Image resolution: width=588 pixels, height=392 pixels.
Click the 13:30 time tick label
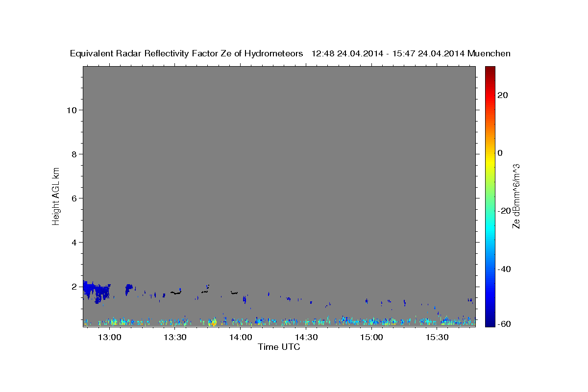[175, 338]
